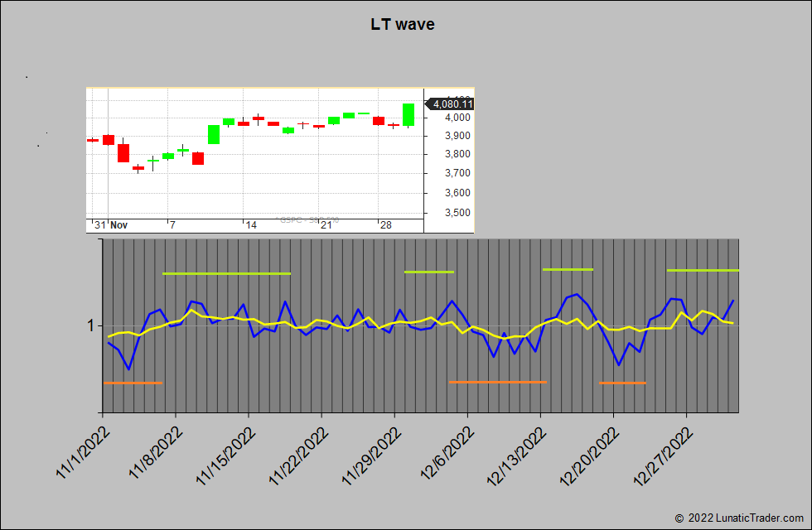812x530 pixels.
Task: Click the 4,080.11 price label
Action: [x=449, y=104]
